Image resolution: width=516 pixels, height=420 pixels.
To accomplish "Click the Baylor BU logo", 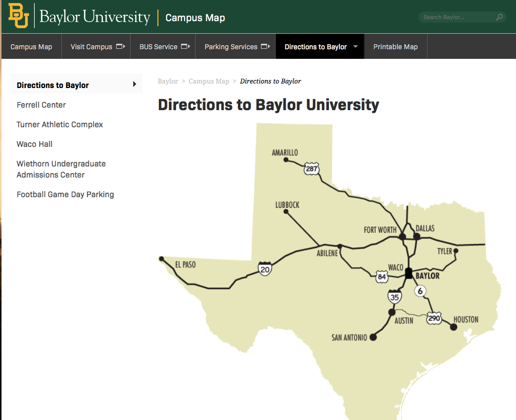I will coord(19,16).
